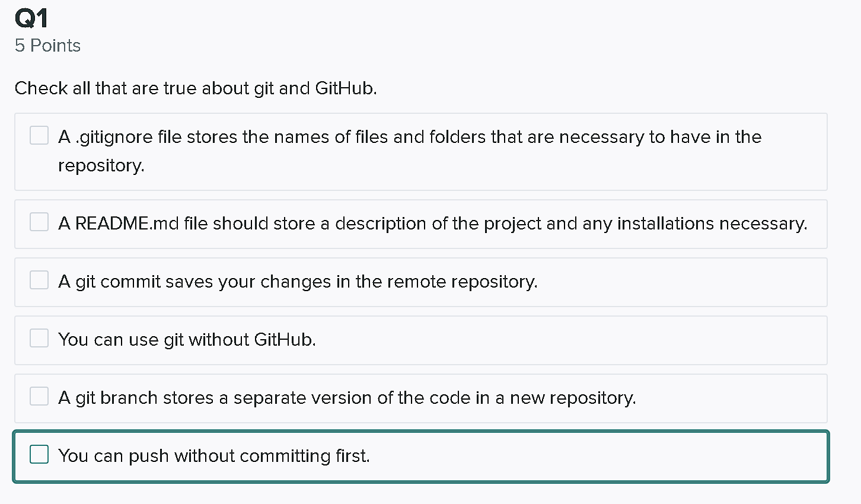Screen dimensions: 861x504
Task: Check the git branch new repository statement
Action: click(x=39, y=395)
